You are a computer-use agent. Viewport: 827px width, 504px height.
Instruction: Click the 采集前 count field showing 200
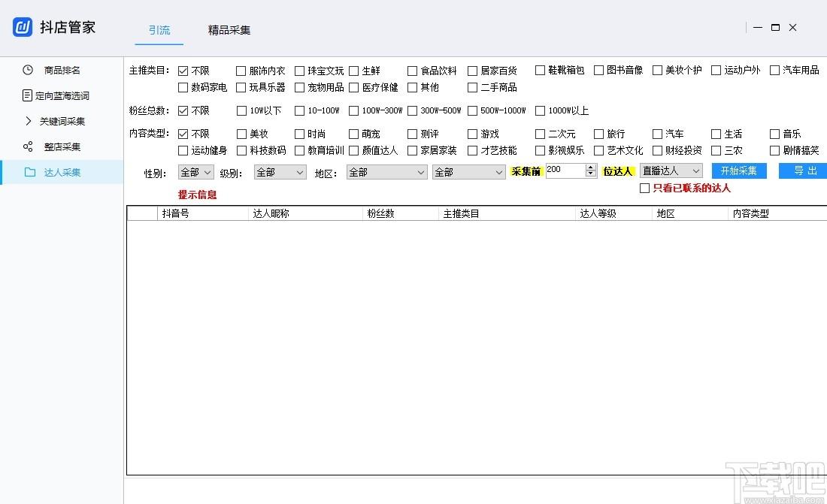pos(565,171)
